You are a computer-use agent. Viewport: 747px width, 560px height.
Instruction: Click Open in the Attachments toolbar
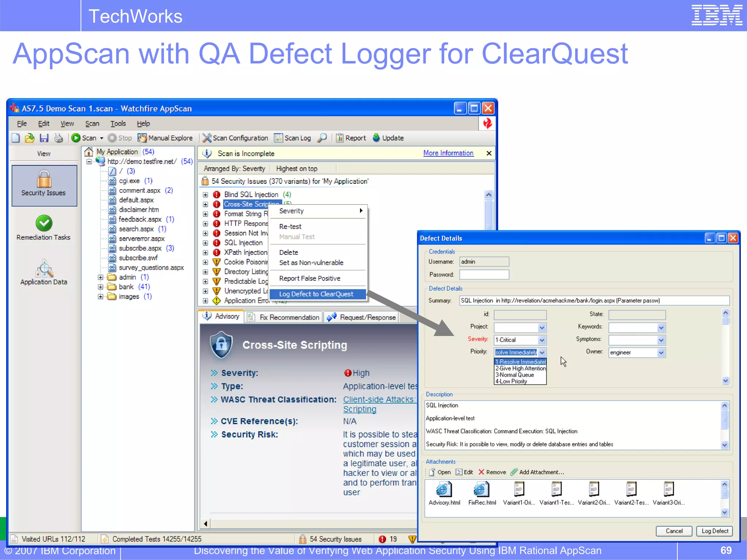[x=440, y=472]
